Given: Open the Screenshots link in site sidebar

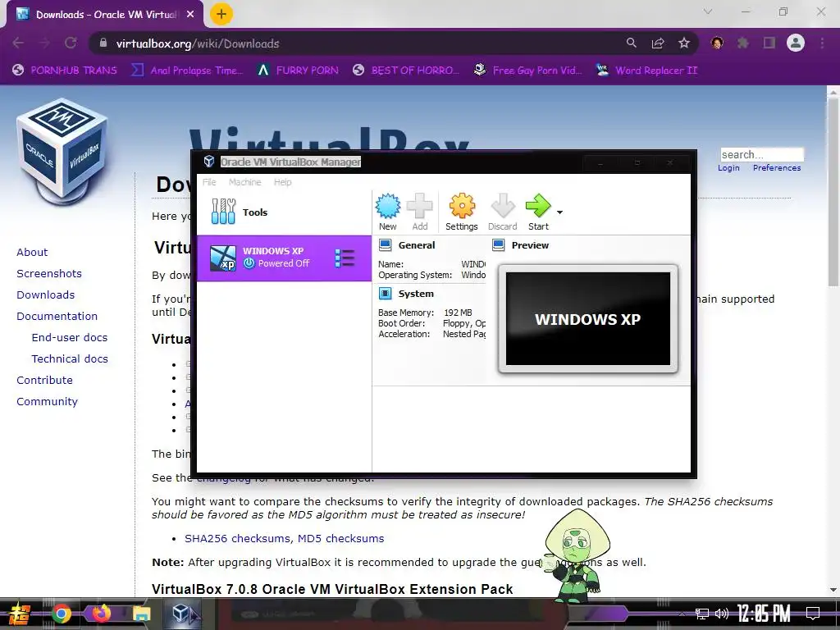Looking at the screenshot, I should 49,273.
